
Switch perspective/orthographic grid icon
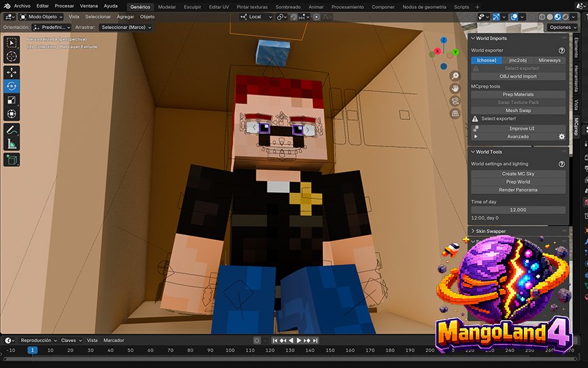tap(455, 113)
